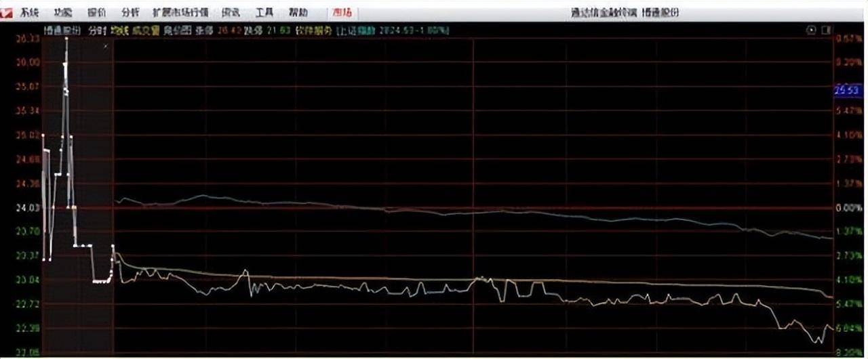
Task: Open the 扩展市场行情 menu
Action: [x=180, y=12]
